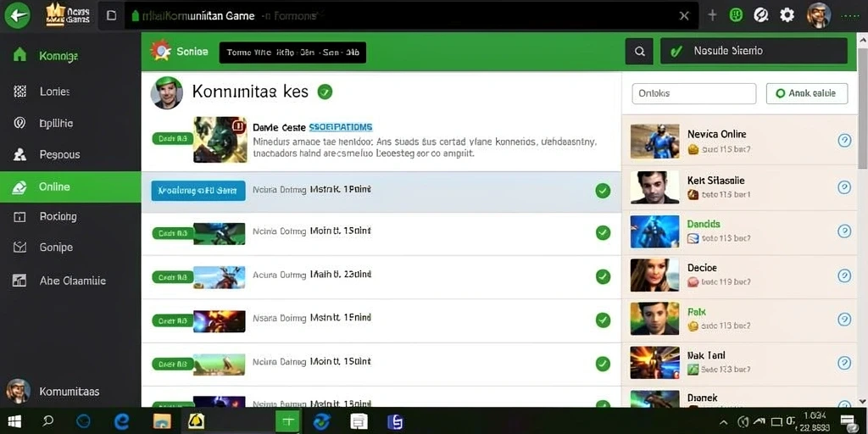
Task: Open the Raik entry
Action: [739, 319]
